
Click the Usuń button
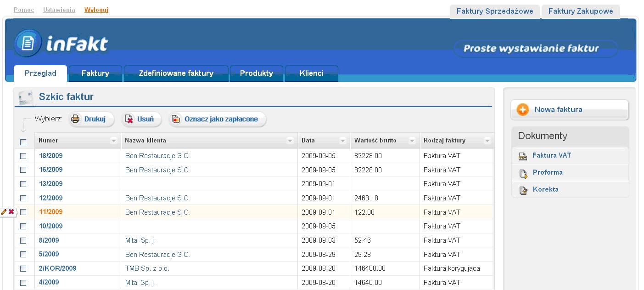[x=141, y=119]
